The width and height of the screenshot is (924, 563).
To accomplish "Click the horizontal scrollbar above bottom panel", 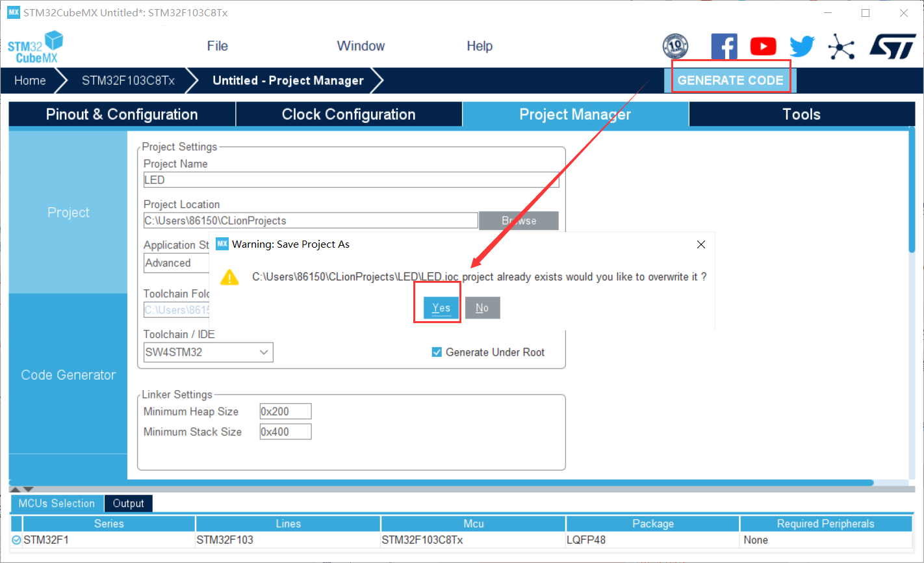I will 442,482.
